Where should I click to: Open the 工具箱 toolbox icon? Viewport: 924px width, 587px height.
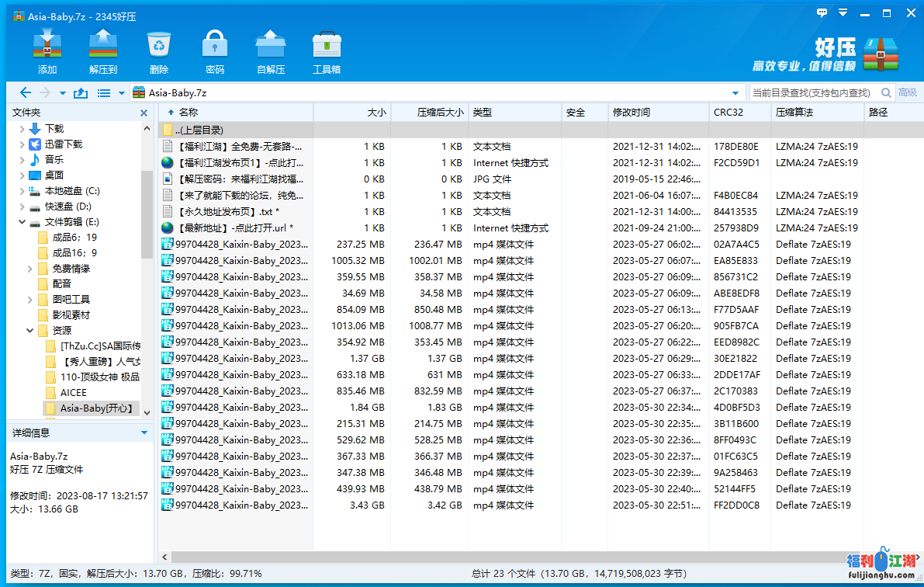(x=327, y=47)
